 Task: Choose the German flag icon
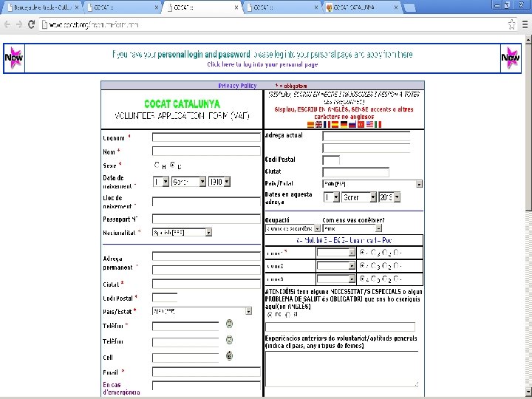pos(344,125)
